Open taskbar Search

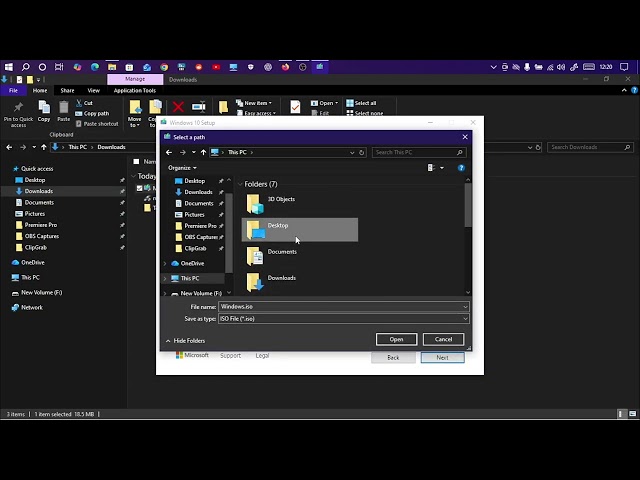26,67
